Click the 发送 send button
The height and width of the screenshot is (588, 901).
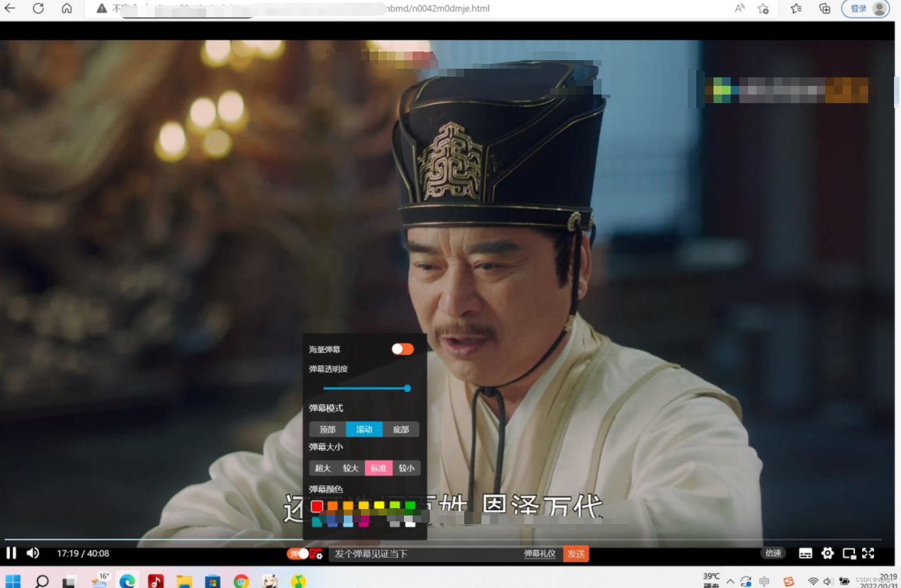[576, 554]
